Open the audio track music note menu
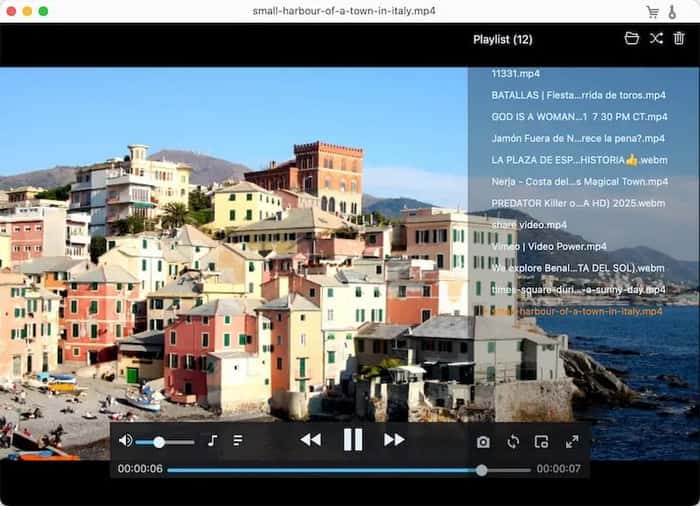The width and height of the screenshot is (700, 506). 212,441
